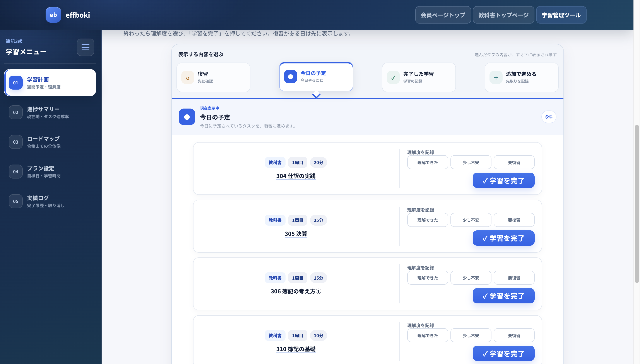Image resolution: width=640 pixels, height=364 pixels.
Task: Select 要復習 for 305 決算
Action: click(514, 220)
